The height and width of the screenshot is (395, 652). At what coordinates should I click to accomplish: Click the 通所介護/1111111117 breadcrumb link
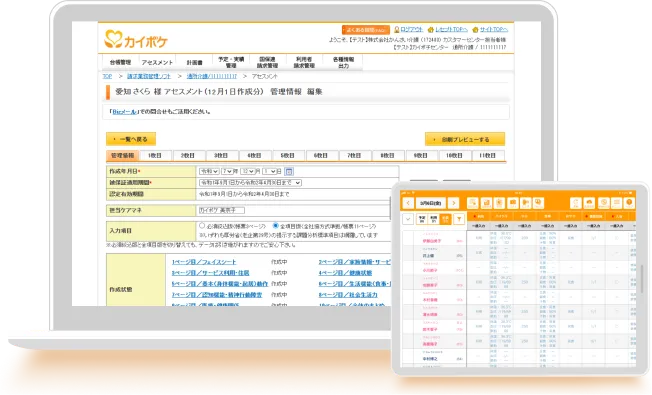pos(212,77)
